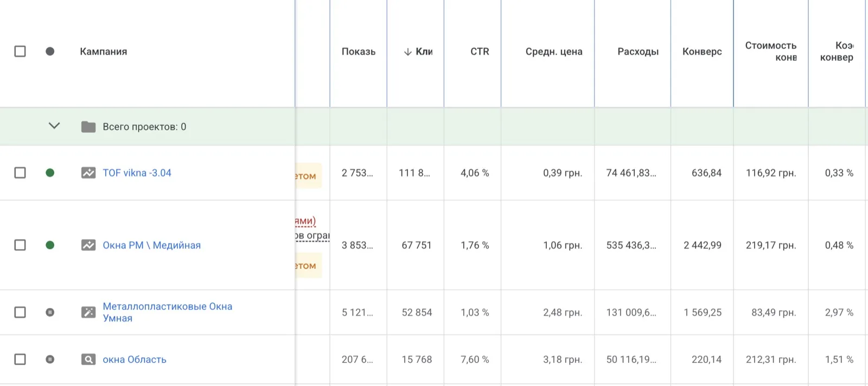
Task: Sort by the Коэ конвер column header
Action: tap(837, 52)
